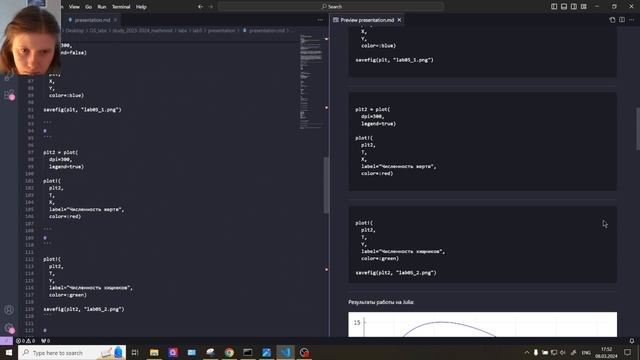Click the savefig lab05_2.png line in the preview
Screen dimensions: 640x360
click(396, 272)
